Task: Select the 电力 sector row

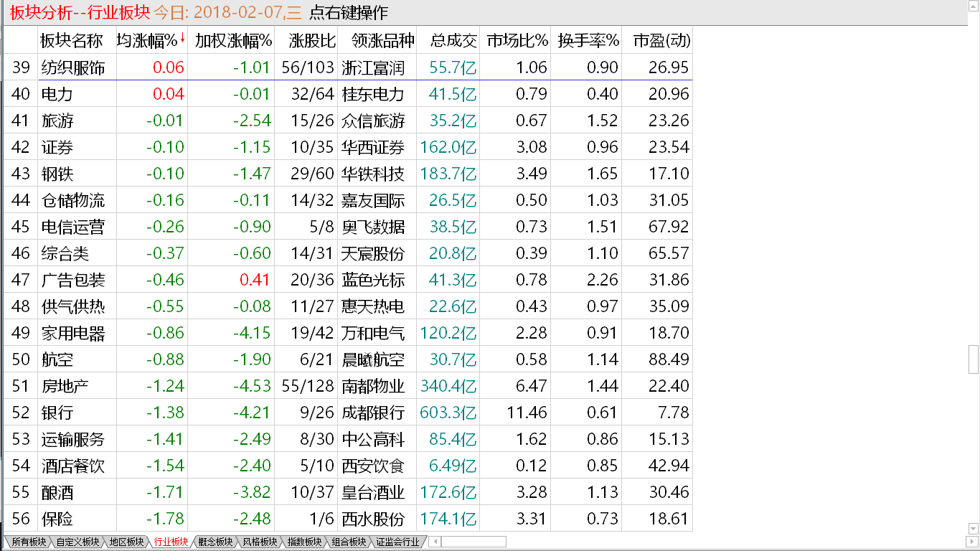Action: click(x=348, y=94)
